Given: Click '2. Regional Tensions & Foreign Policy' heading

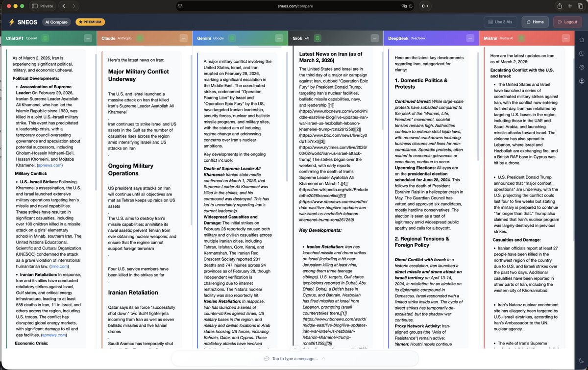Looking at the screenshot, I should [422, 242].
